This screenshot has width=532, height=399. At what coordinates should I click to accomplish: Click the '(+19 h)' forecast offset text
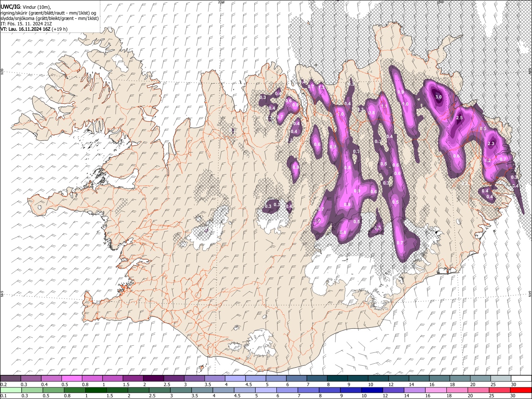point(60,29)
